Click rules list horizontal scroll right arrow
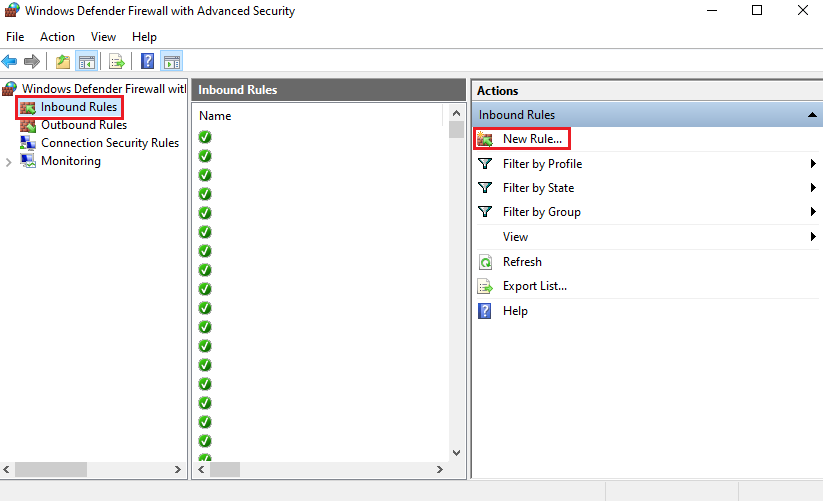This screenshot has height=501, width=823. (440, 470)
